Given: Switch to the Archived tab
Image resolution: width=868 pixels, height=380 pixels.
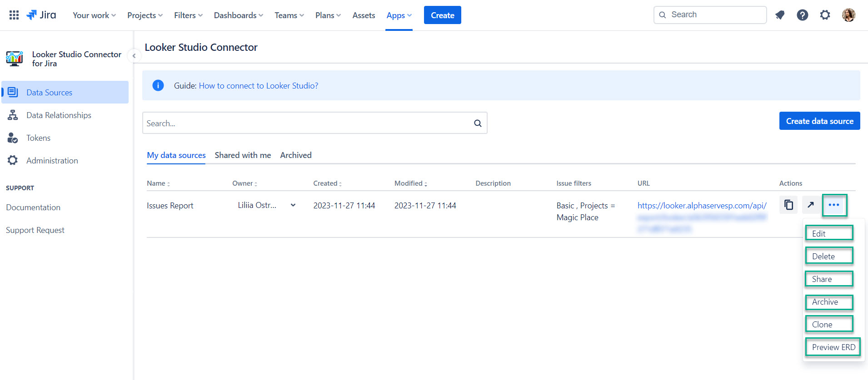Looking at the screenshot, I should pos(296,155).
